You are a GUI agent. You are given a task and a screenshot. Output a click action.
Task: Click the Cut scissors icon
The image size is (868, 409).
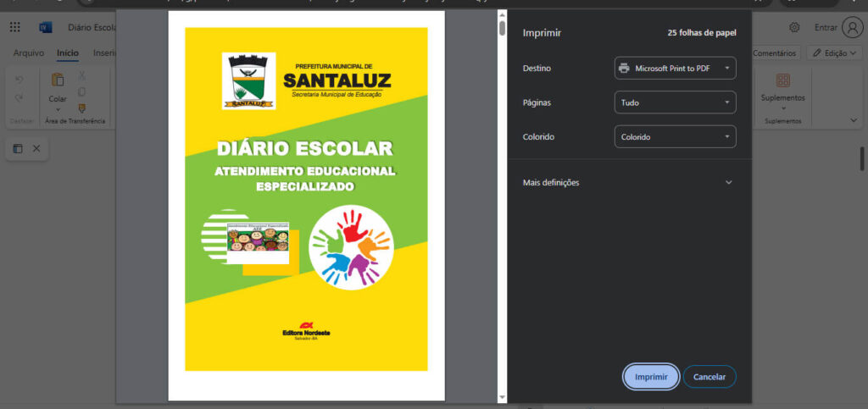(x=82, y=75)
